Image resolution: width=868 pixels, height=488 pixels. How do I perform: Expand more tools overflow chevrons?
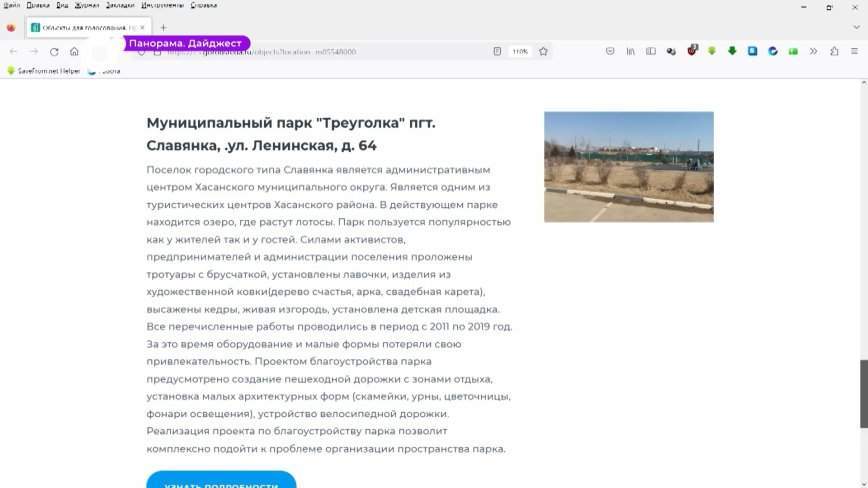click(814, 51)
